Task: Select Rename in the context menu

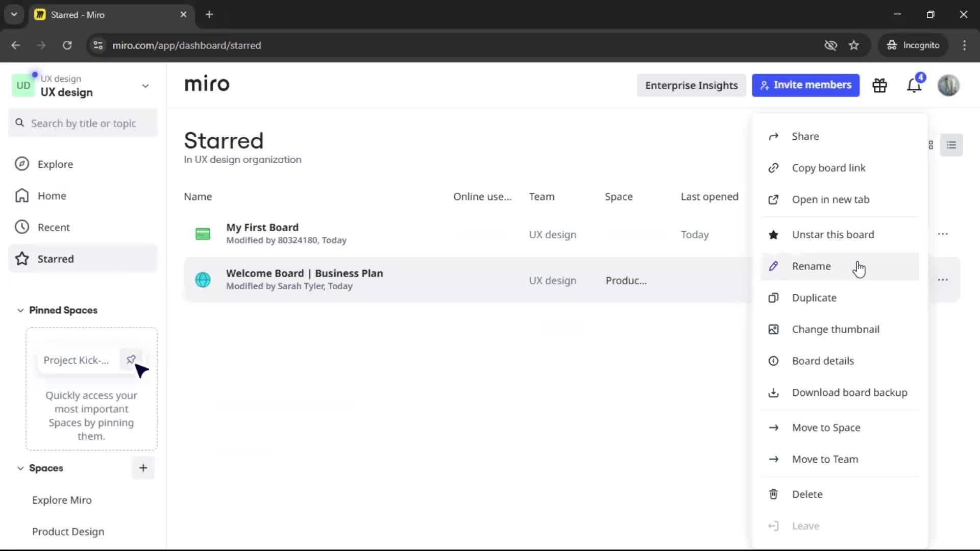Action: [840, 266]
